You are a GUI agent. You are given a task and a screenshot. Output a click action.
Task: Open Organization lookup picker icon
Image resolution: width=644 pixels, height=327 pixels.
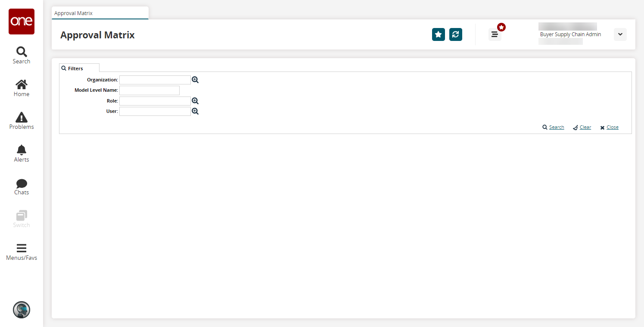[x=195, y=80]
